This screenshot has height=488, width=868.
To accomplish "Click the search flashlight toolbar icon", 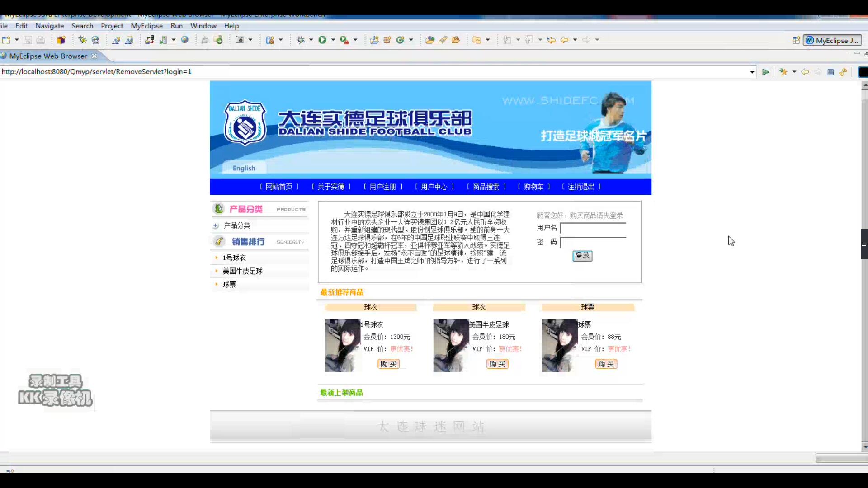I will tap(443, 40).
